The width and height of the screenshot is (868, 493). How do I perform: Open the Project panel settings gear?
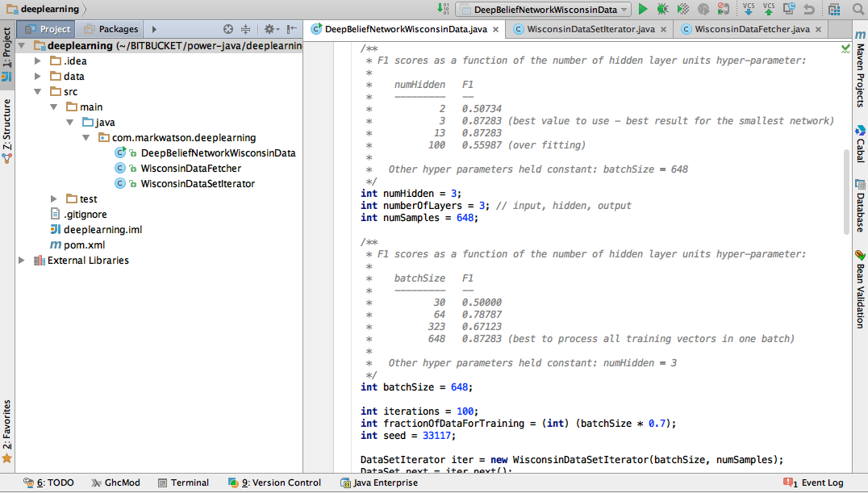270,27
